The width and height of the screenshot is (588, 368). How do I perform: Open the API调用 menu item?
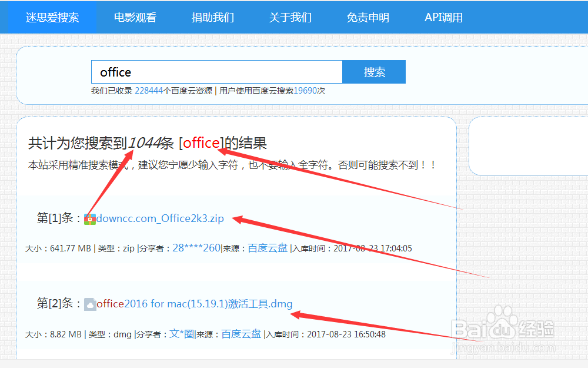pos(443,17)
